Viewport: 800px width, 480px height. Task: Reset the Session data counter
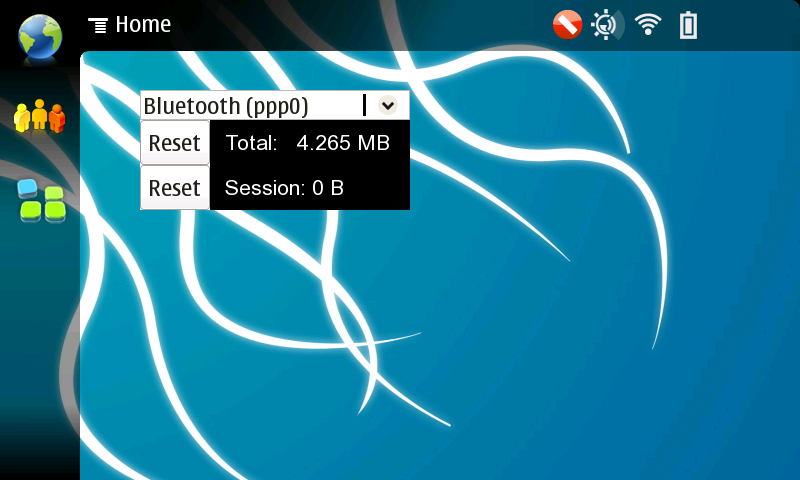pos(175,188)
